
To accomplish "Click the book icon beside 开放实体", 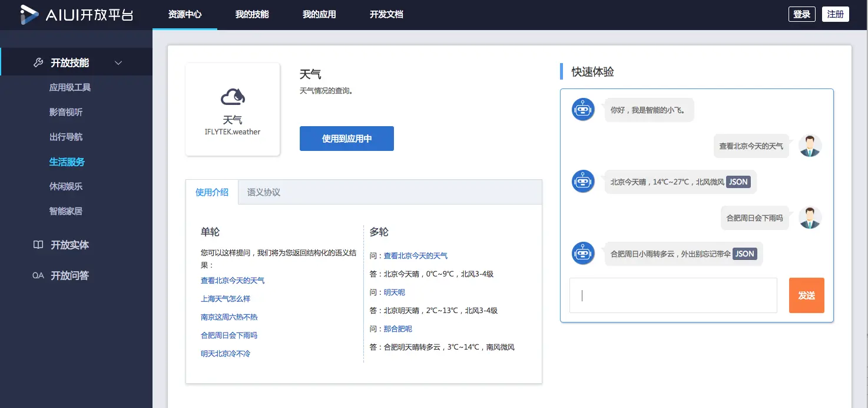I will point(38,245).
